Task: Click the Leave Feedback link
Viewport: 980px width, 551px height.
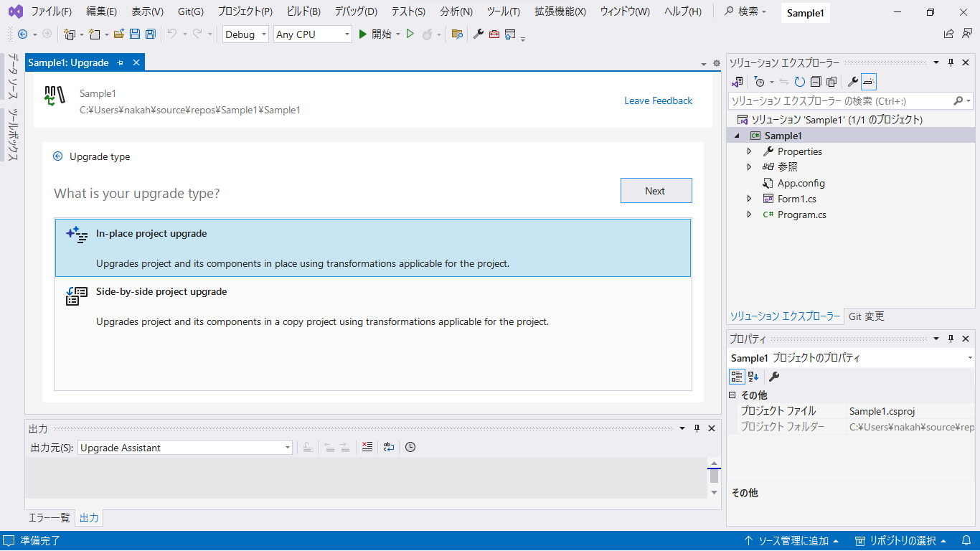Action: click(x=658, y=100)
